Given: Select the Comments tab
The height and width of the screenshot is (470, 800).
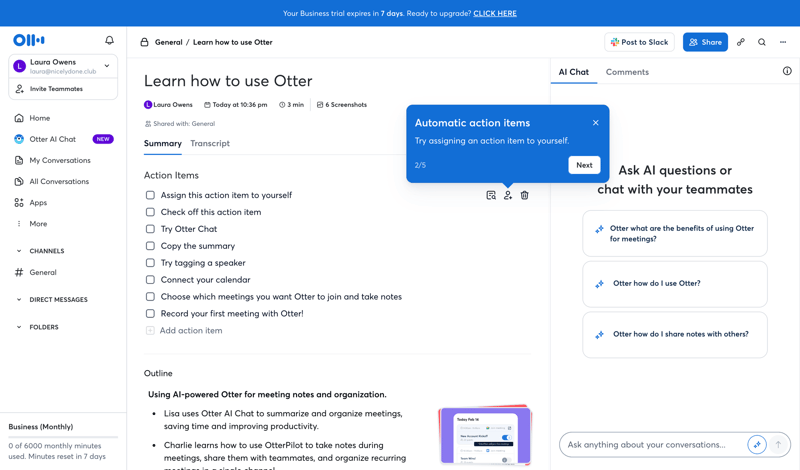Looking at the screenshot, I should click(627, 72).
